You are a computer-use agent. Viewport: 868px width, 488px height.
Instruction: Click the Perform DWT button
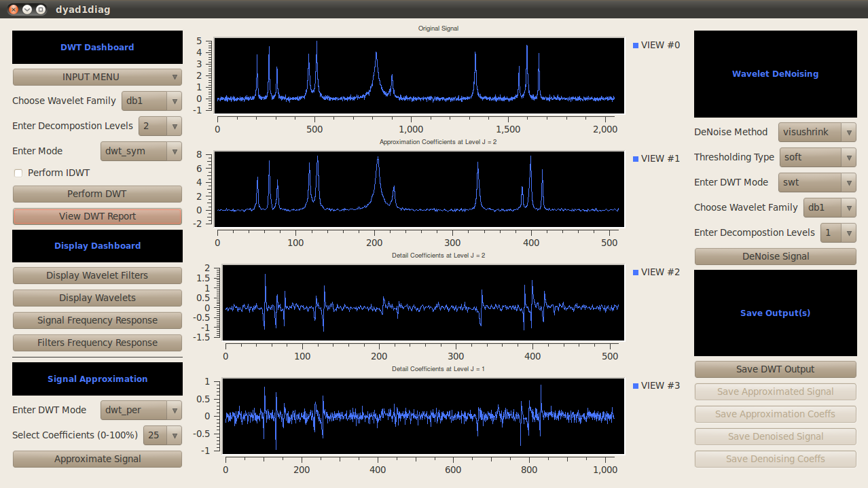(x=97, y=194)
